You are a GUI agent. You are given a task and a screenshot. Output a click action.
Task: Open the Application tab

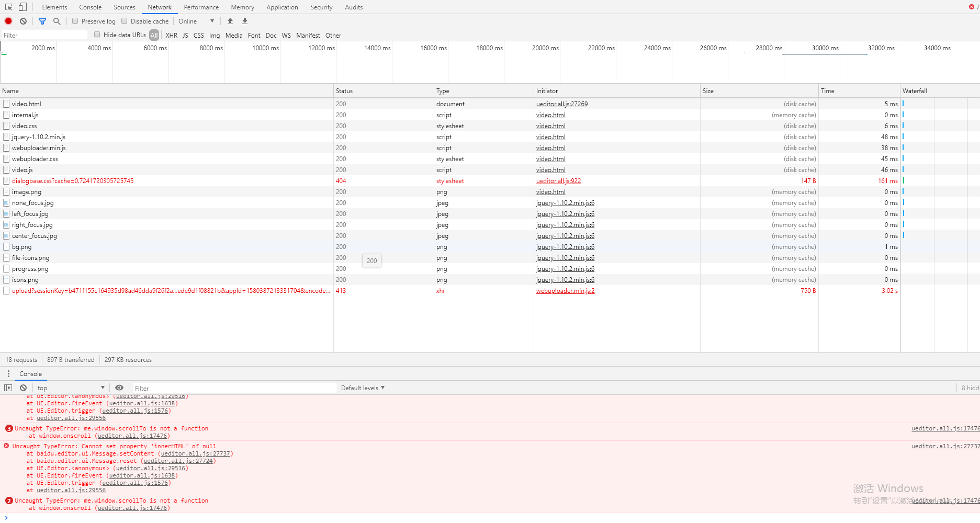[282, 7]
